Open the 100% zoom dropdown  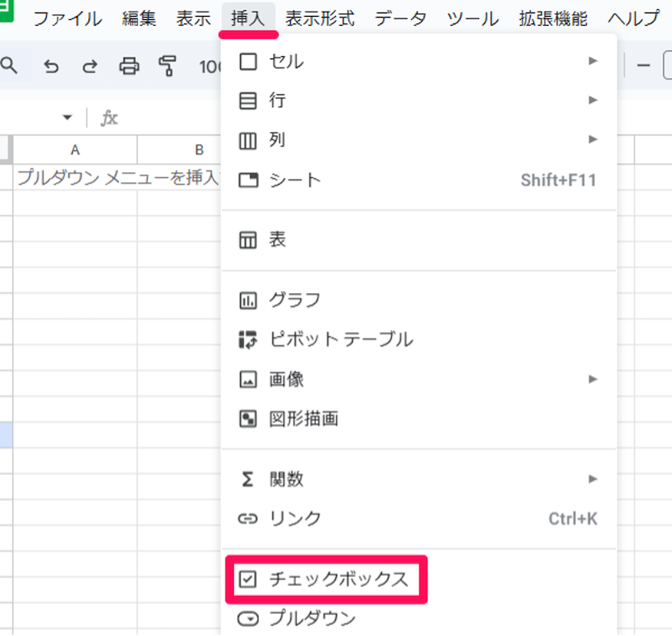click(x=211, y=67)
